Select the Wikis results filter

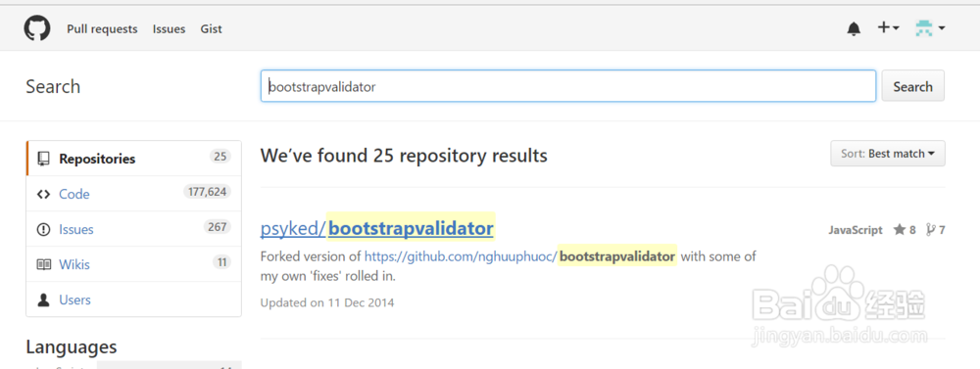pyautogui.click(x=133, y=264)
